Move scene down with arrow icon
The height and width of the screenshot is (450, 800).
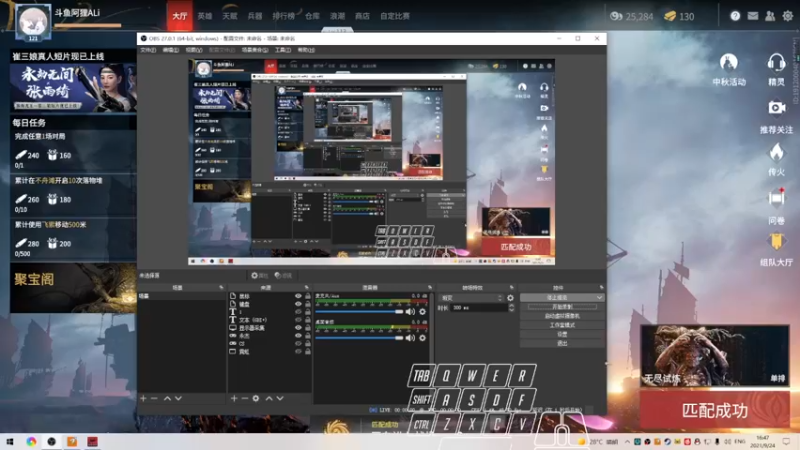point(178,398)
